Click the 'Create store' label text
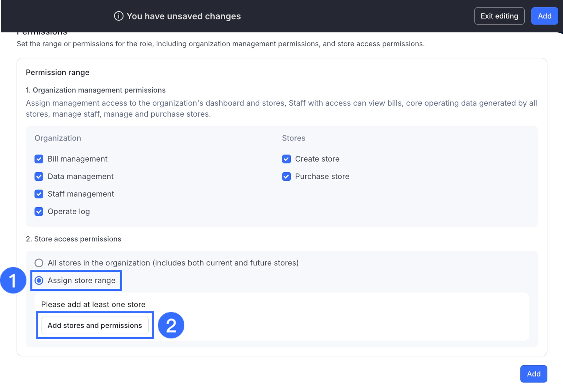The width and height of the screenshot is (563, 392). tap(317, 159)
